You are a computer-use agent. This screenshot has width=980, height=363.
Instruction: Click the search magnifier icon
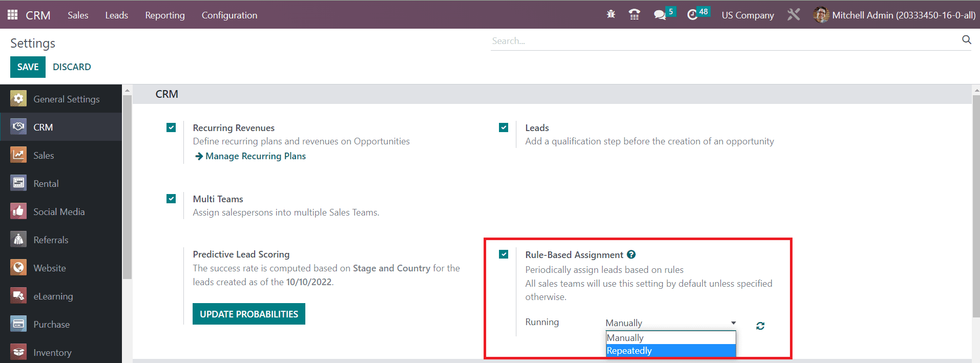(966, 40)
